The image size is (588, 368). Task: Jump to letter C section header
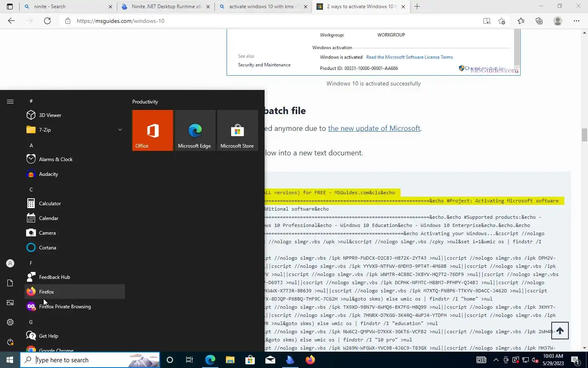pyautogui.click(x=31, y=190)
